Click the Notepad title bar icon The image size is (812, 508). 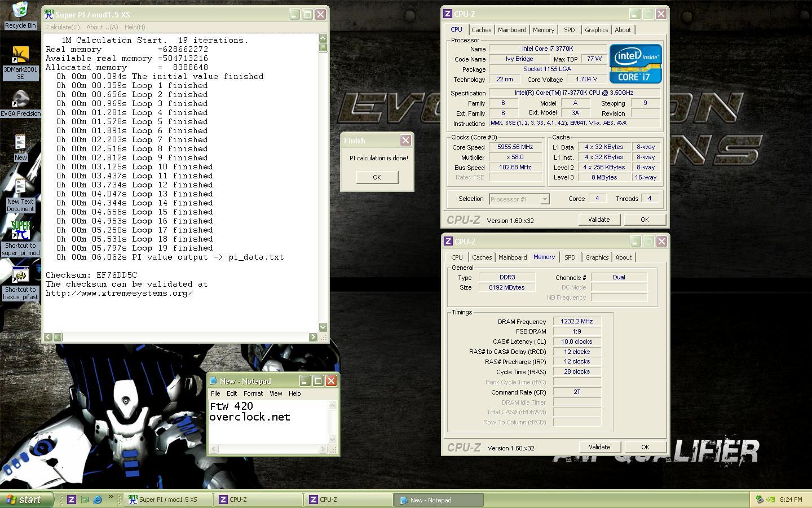(213, 381)
